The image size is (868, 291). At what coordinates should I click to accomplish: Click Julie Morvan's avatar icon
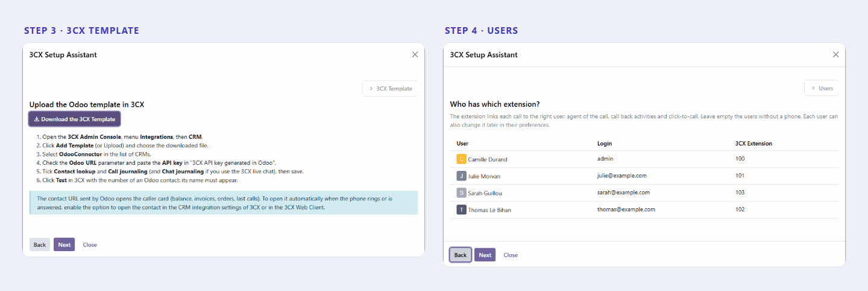click(x=462, y=176)
